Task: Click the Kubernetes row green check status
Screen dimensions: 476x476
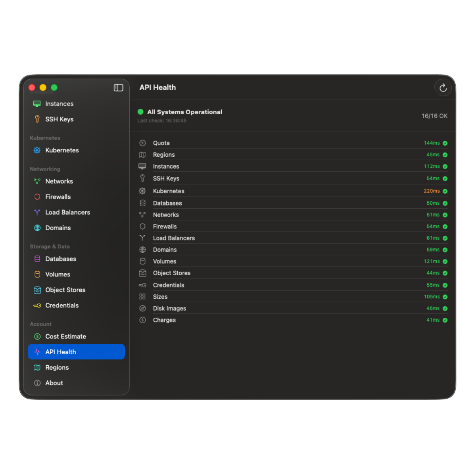Action: click(445, 191)
